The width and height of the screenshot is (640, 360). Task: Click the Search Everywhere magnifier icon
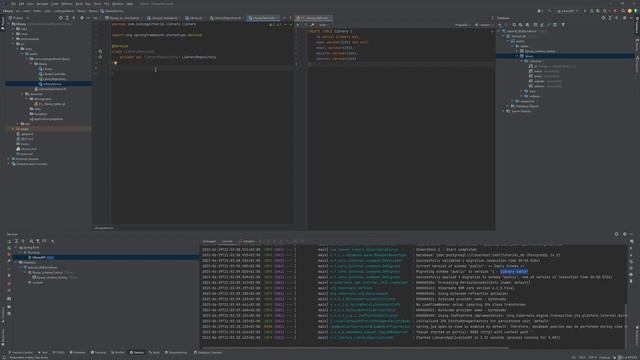tap(623, 11)
